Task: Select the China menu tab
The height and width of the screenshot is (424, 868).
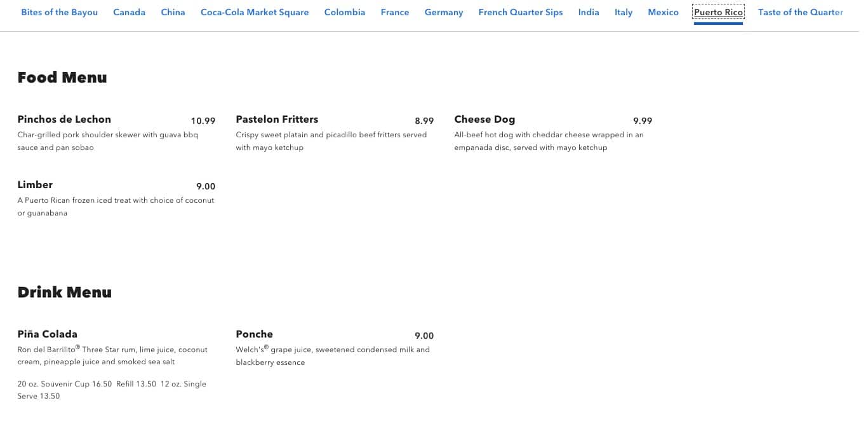Action: click(x=173, y=12)
